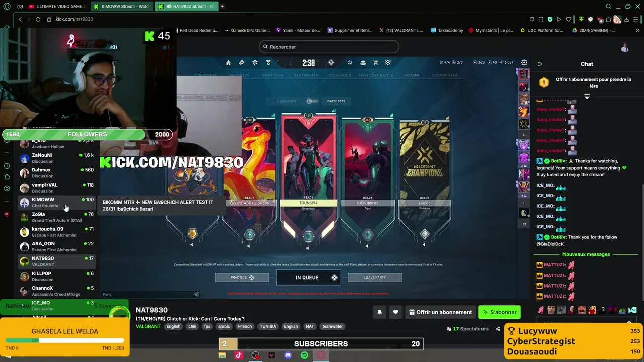Open ChannoX Assassin's Creed Mirage channel
The height and width of the screenshot is (362, 644).
click(x=57, y=291)
